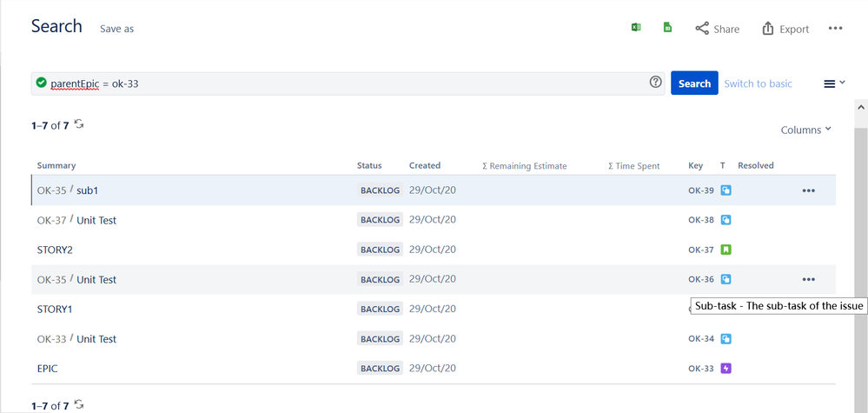868x413 pixels.
Task: Click parent OK-37 link in Unit Test row
Action: (x=51, y=220)
